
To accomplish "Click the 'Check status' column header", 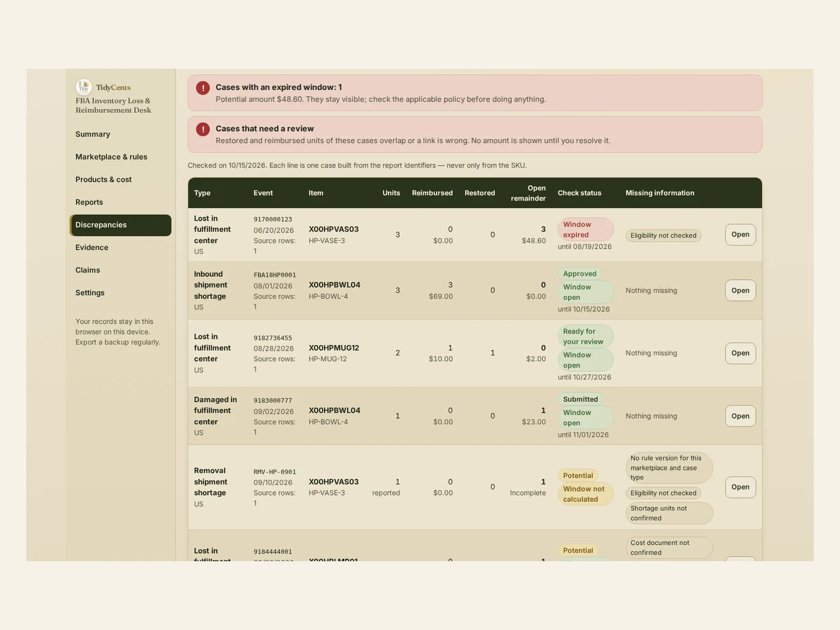I will pyautogui.click(x=580, y=193).
